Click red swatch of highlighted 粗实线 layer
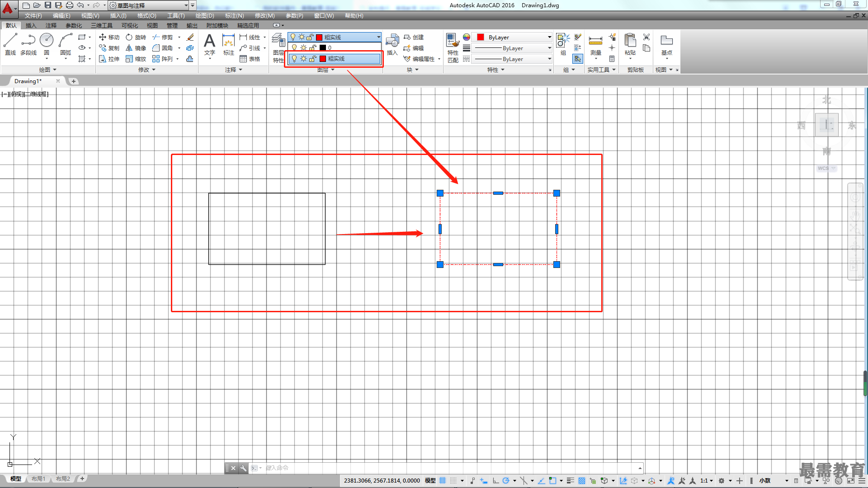 323,59
